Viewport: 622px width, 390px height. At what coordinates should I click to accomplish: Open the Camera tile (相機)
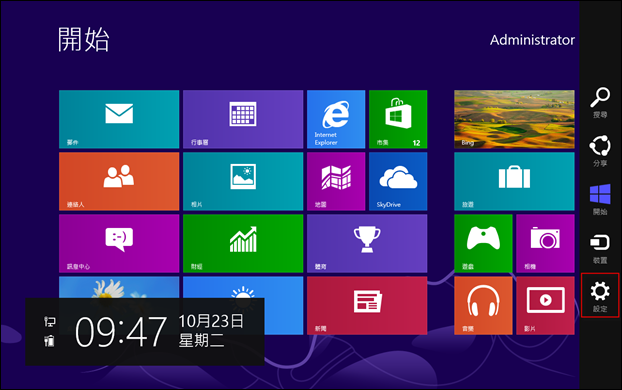pos(545,243)
